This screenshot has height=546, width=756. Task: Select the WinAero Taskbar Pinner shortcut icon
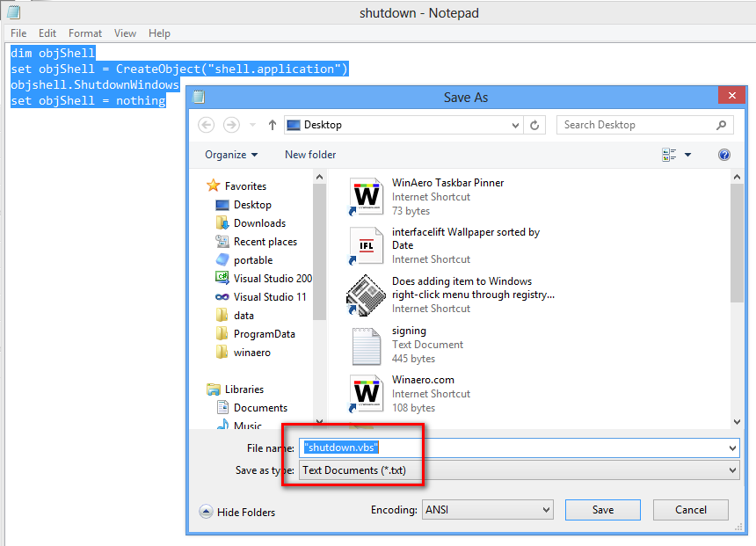point(366,196)
